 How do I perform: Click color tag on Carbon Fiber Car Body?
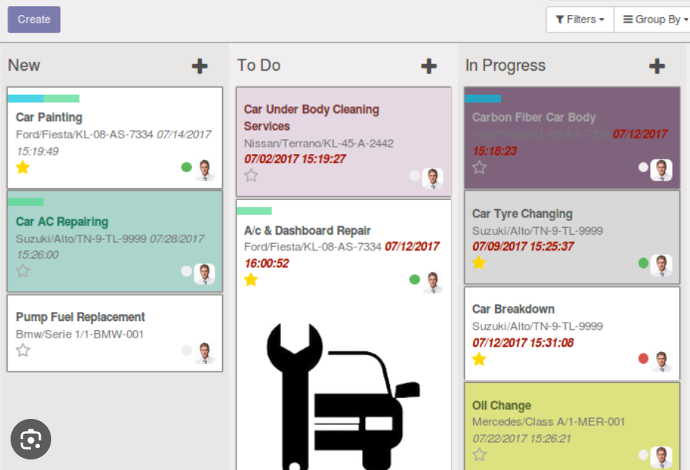[483, 99]
